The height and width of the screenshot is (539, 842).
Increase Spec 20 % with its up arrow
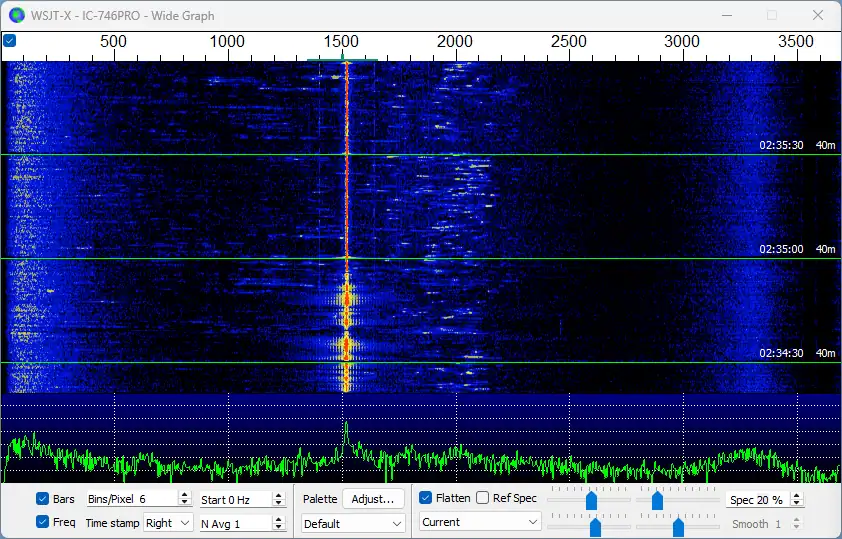pyautogui.click(x=797, y=495)
